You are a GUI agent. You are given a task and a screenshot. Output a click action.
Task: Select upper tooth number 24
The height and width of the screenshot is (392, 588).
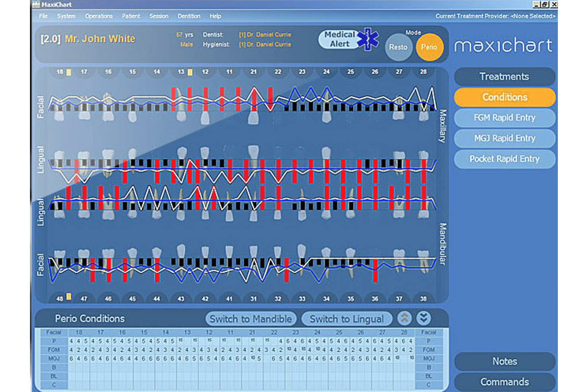[x=326, y=72]
